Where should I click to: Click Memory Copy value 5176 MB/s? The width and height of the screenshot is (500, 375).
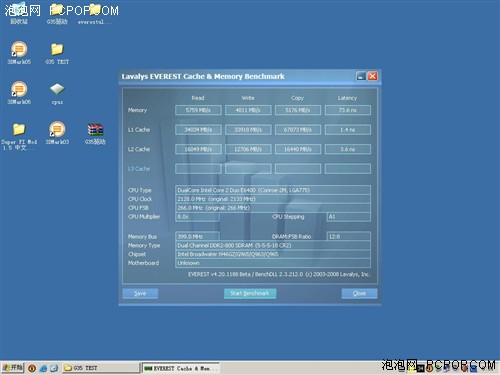point(298,110)
